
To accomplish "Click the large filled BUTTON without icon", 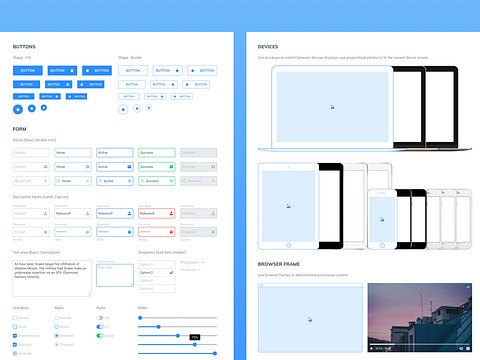I will (28, 70).
